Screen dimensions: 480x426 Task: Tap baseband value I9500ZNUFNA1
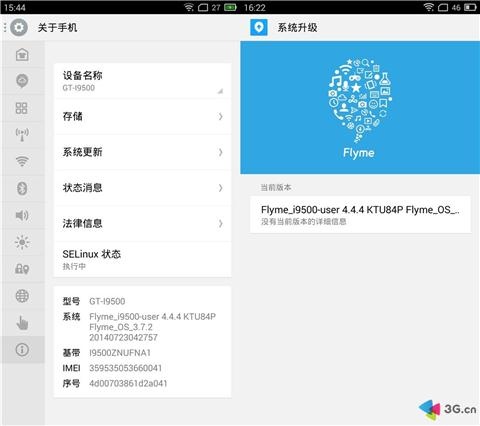(x=120, y=353)
